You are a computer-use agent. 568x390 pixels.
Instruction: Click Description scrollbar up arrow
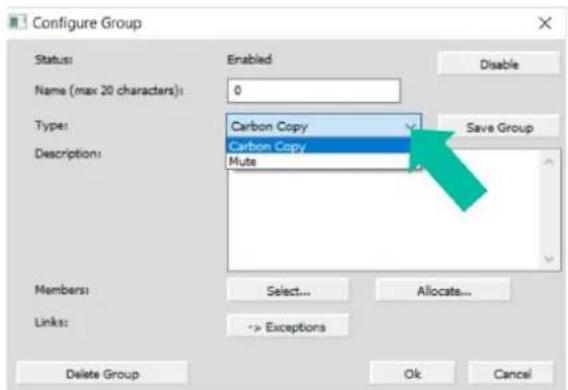[x=548, y=161]
